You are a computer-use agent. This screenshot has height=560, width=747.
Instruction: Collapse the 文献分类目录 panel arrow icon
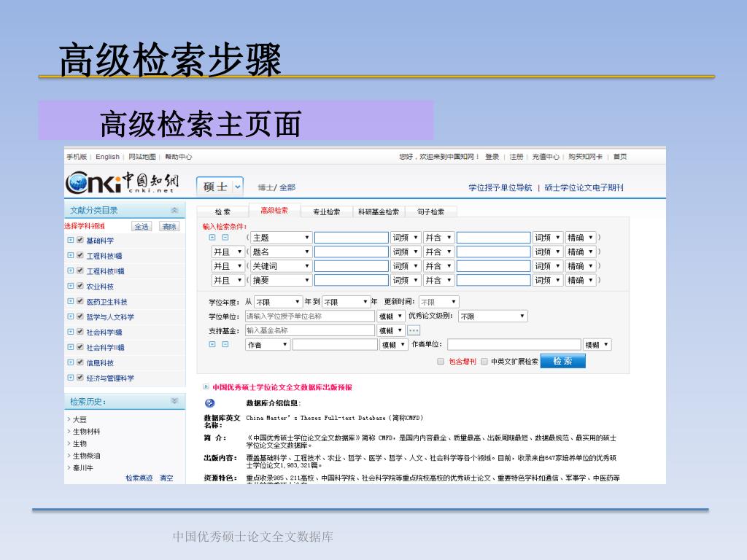point(174,210)
